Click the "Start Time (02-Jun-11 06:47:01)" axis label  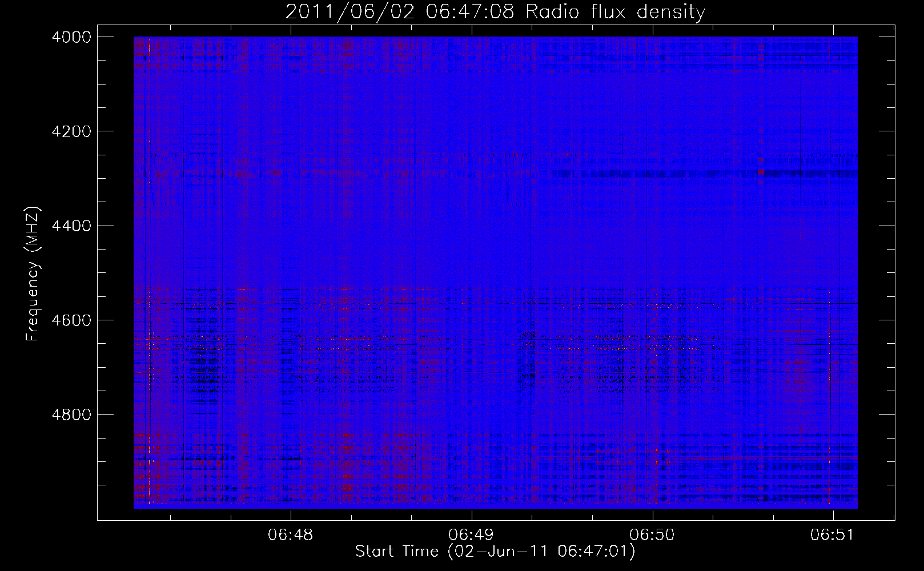pos(495,552)
